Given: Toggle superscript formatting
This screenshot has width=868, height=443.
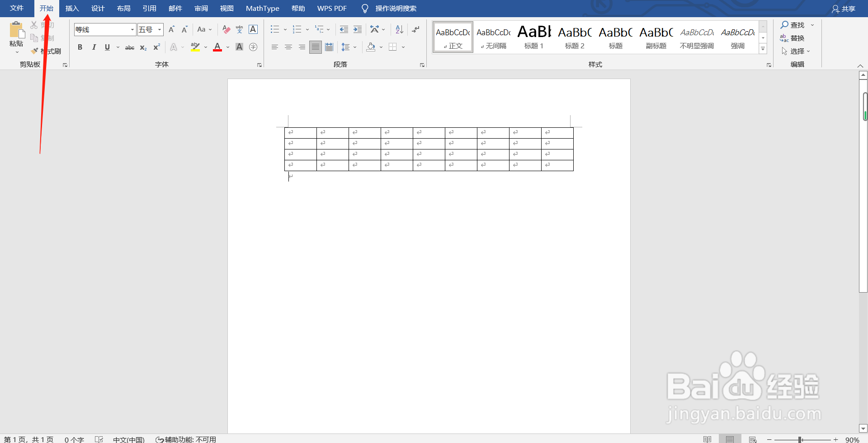Looking at the screenshot, I should [x=157, y=47].
